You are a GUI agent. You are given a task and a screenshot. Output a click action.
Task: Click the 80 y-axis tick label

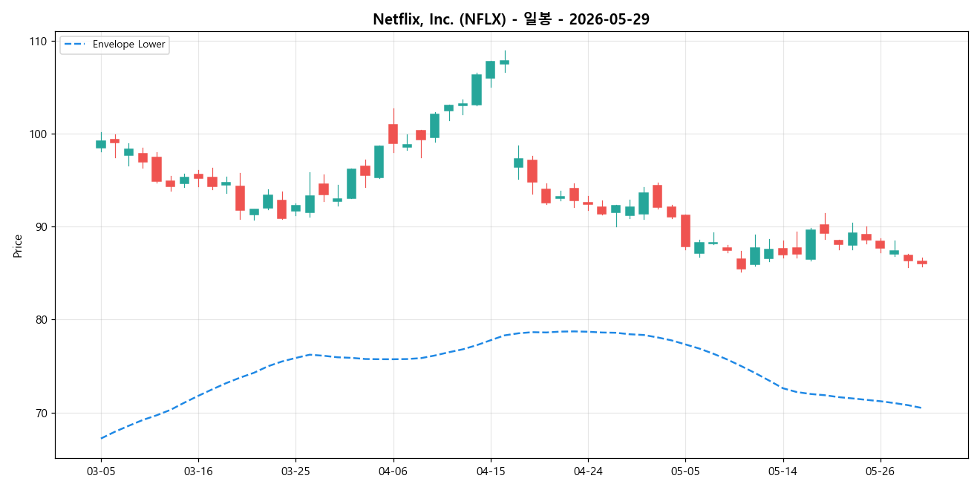click(42, 320)
